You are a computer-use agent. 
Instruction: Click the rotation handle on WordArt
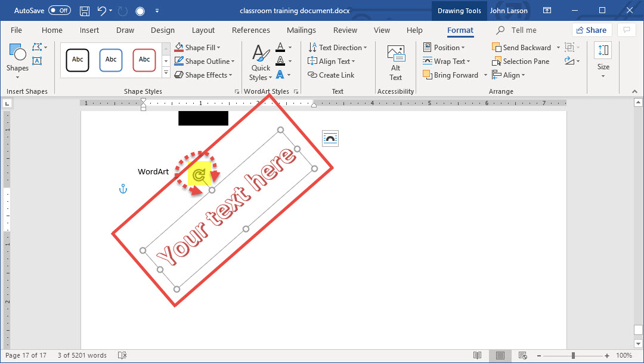tap(199, 176)
